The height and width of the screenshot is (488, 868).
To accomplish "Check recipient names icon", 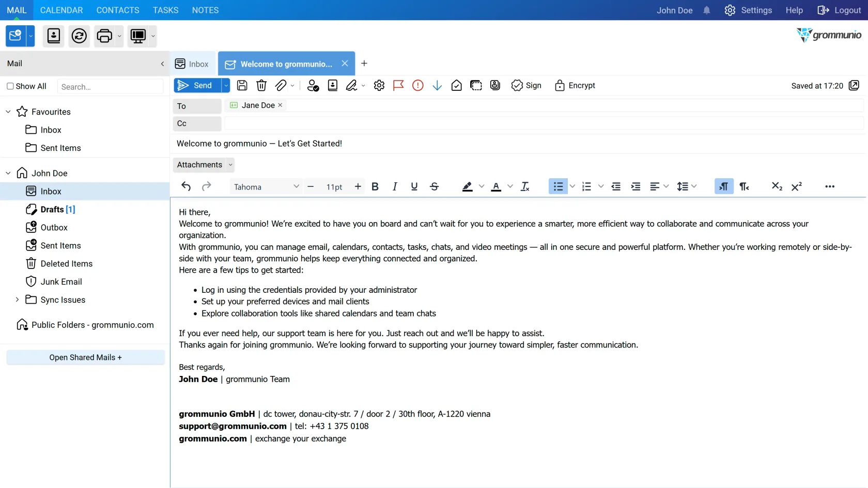I will 313,86.
